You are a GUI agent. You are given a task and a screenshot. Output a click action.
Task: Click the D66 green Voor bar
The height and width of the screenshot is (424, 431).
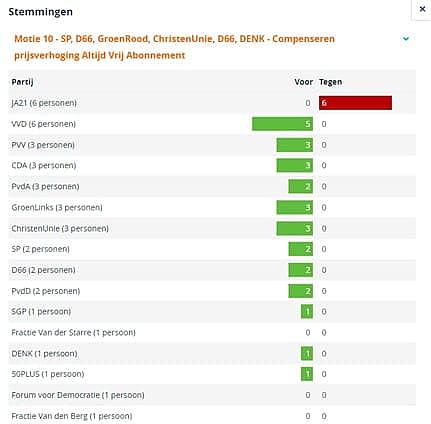pos(301,270)
